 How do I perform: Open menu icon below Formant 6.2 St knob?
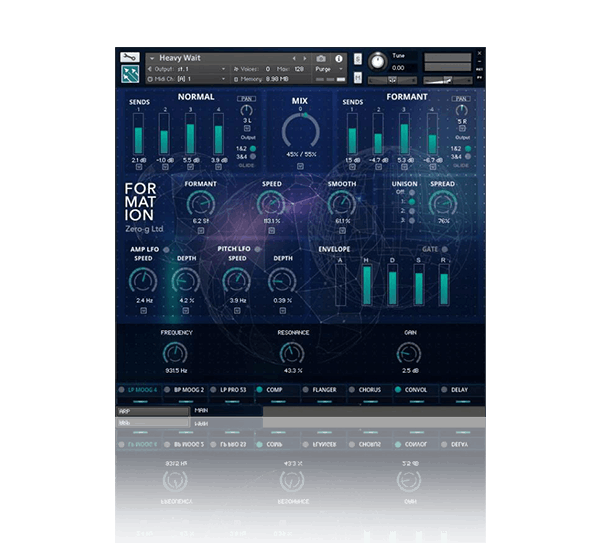201,230
